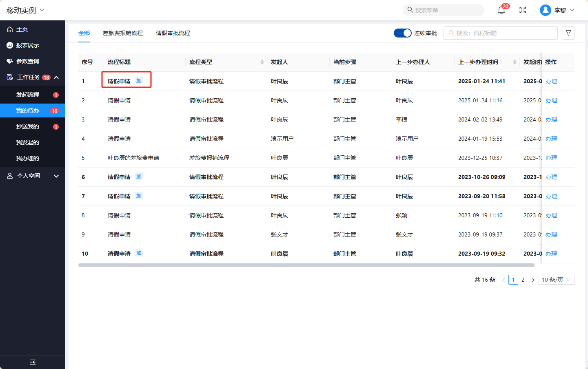Open the 10 条/页 page size dropdown

pyautogui.click(x=557, y=280)
